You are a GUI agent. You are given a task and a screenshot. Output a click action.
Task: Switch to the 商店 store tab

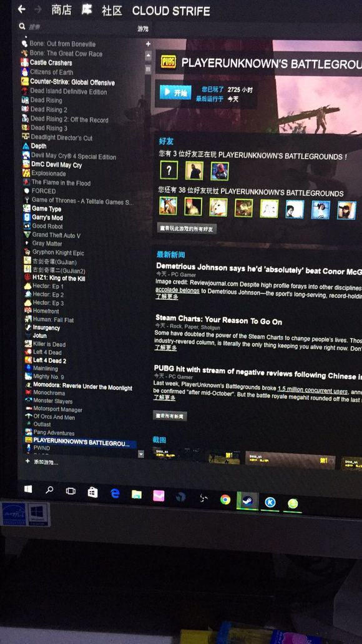pyautogui.click(x=62, y=10)
